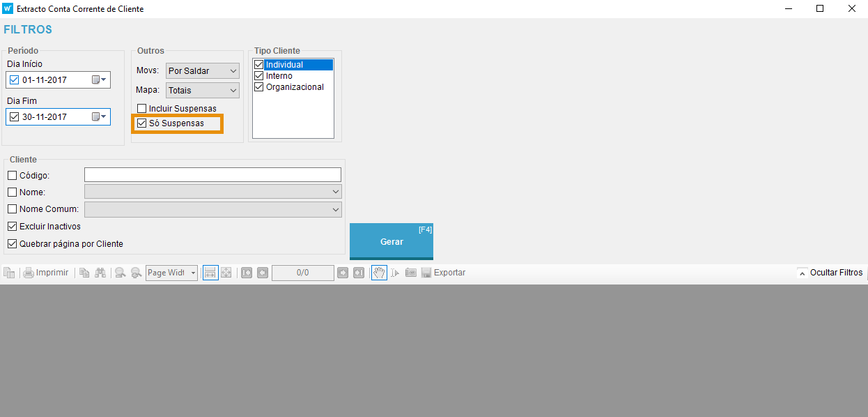Click the floppy disk Exportar icon
Image resolution: width=868 pixels, height=417 pixels.
426,273
